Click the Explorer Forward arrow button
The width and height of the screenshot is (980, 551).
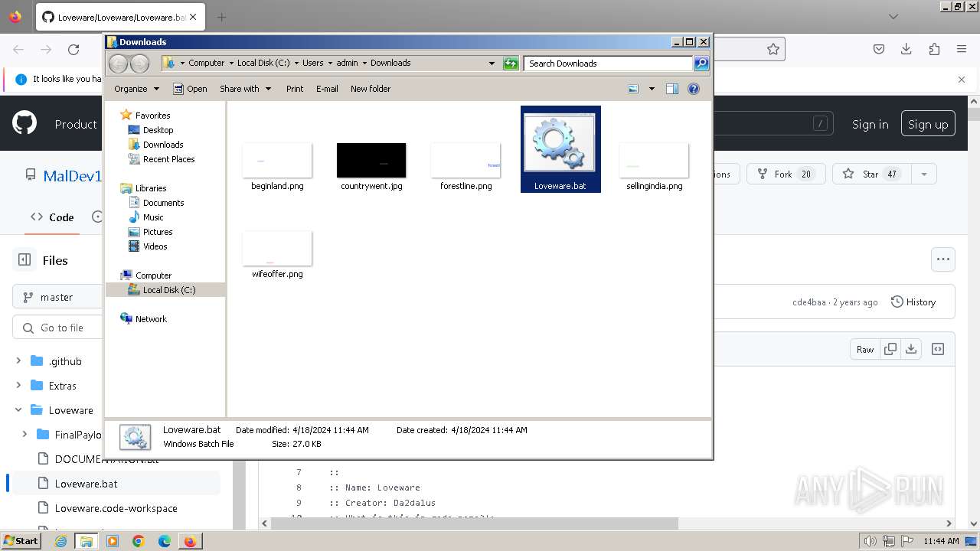click(139, 64)
